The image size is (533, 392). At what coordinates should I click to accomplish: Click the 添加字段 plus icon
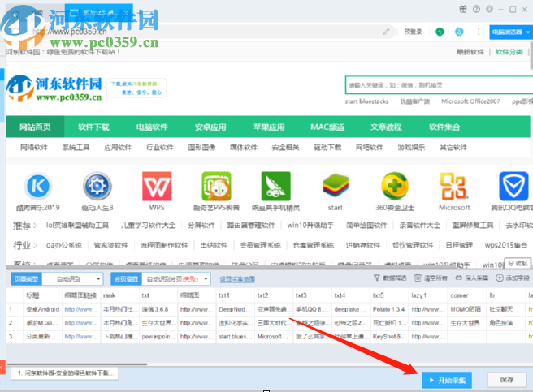pyautogui.click(x=500, y=278)
